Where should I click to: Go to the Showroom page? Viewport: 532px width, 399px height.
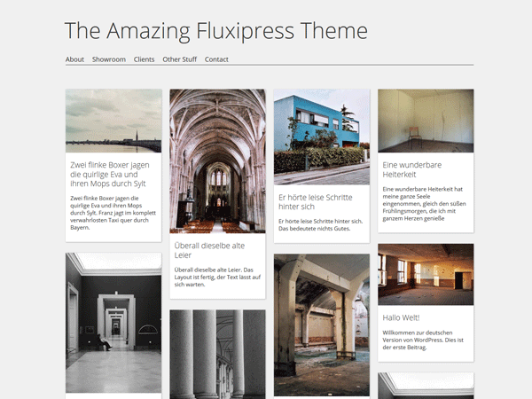pos(109,59)
